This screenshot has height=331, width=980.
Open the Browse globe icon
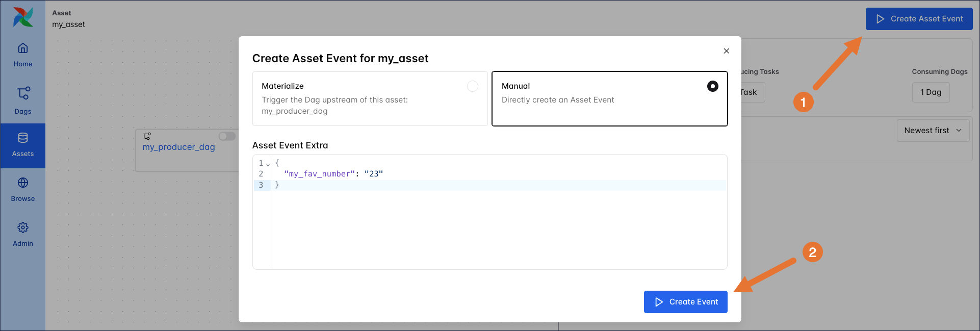(x=23, y=183)
